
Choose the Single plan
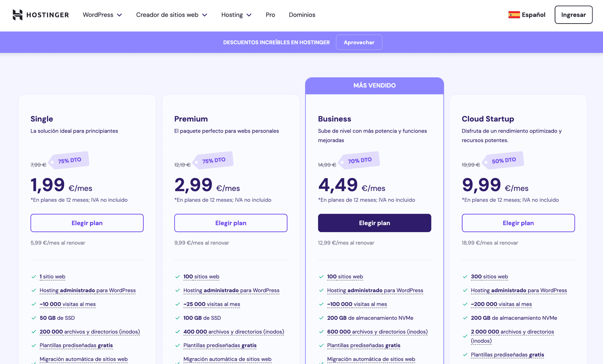pyautogui.click(x=87, y=223)
